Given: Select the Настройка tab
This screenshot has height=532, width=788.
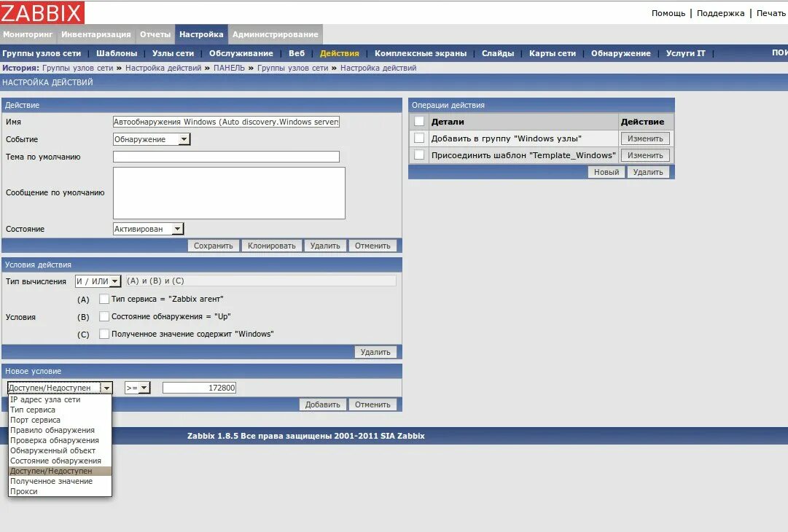Looking at the screenshot, I should click(x=201, y=34).
